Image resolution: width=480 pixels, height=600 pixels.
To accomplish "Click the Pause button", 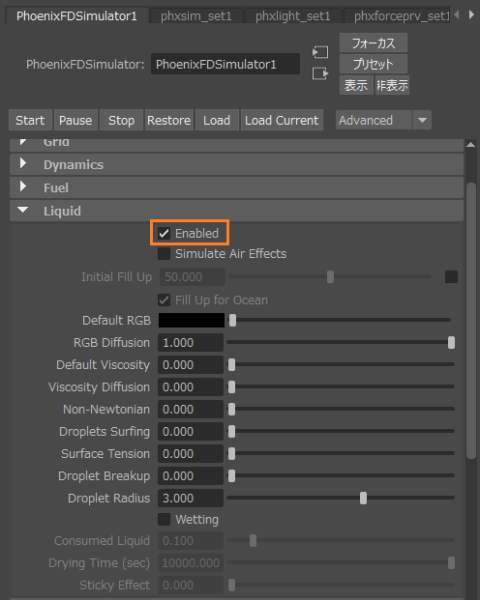I will click(x=75, y=120).
